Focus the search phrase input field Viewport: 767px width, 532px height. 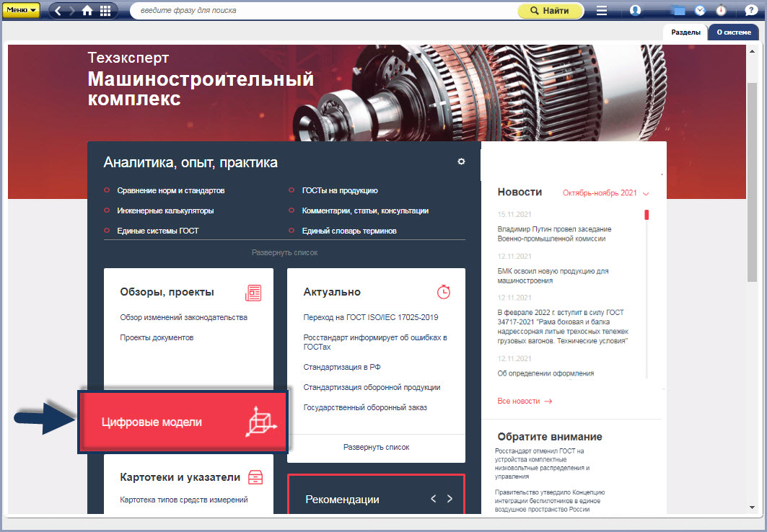click(x=323, y=10)
